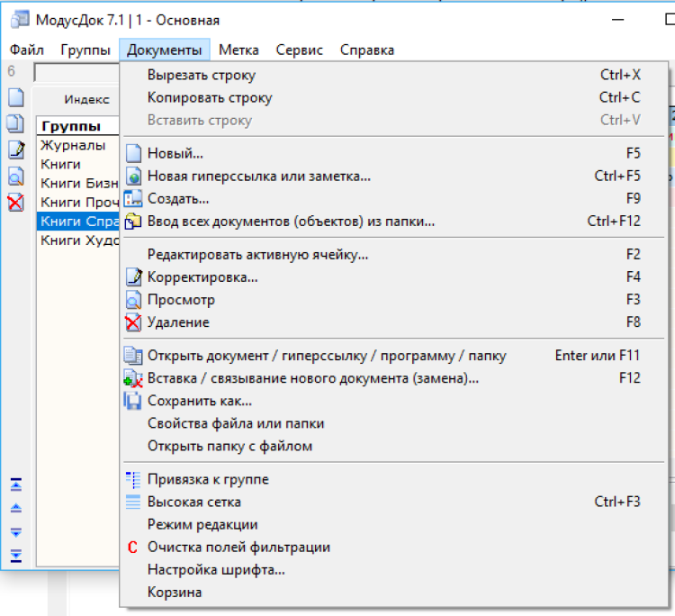Choose 'Сохранить как...' from the menu
This screenshot has width=675, height=616.
point(199,401)
